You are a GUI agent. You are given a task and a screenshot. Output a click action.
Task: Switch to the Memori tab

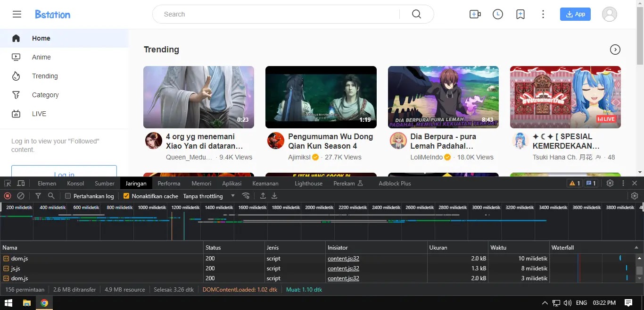(201, 183)
